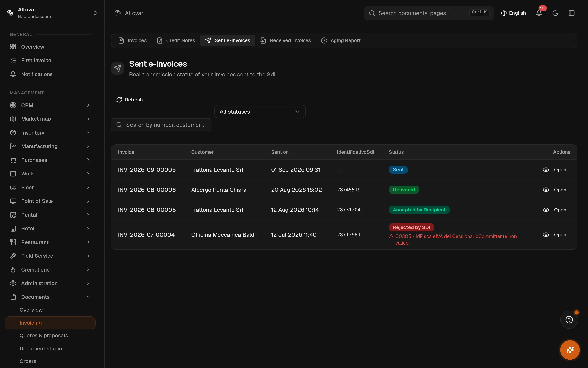Click the Point of Sale monitor icon
The image size is (588, 368).
[x=13, y=201]
